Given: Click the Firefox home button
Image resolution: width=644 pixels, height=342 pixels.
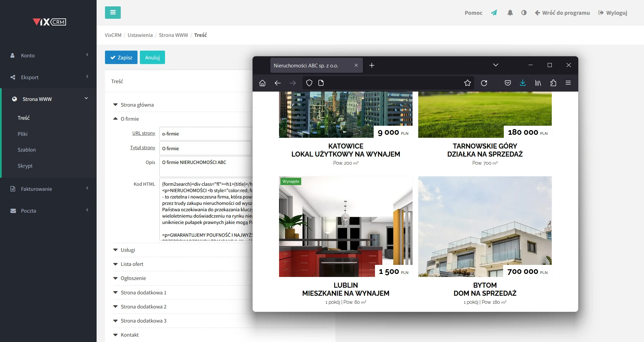Looking at the screenshot, I should [263, 83].
